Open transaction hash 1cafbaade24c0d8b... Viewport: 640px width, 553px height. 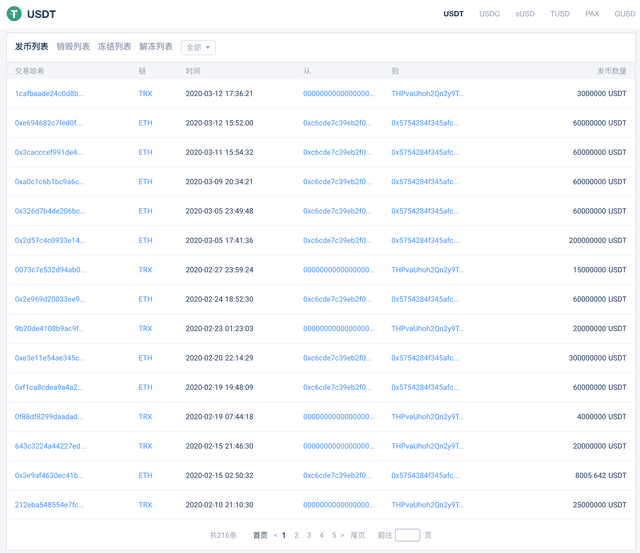49,93
